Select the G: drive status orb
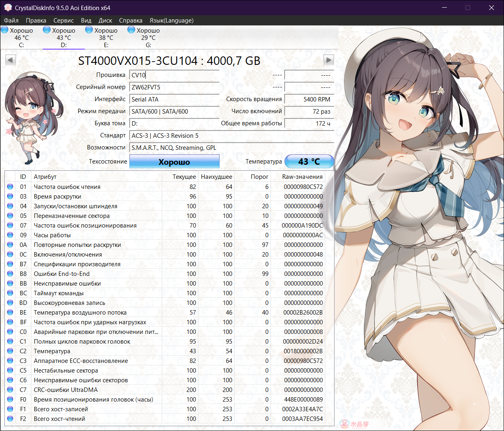 [131, 29]
